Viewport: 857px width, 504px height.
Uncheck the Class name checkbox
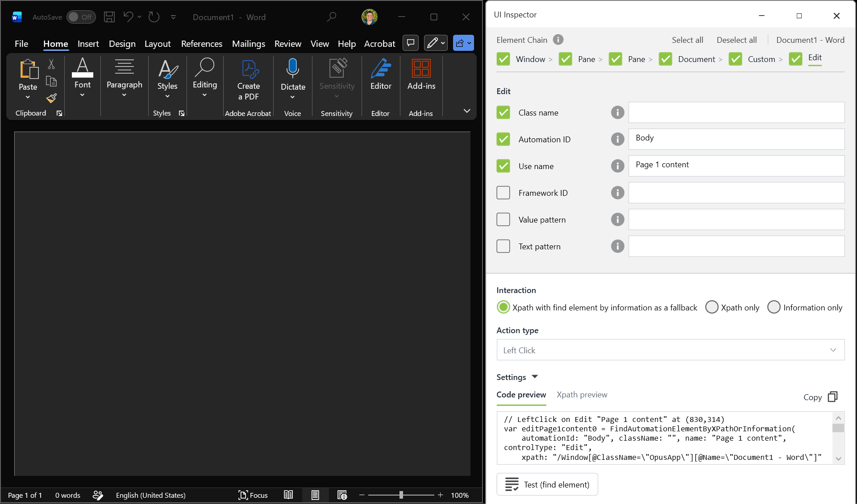[503, 112]
